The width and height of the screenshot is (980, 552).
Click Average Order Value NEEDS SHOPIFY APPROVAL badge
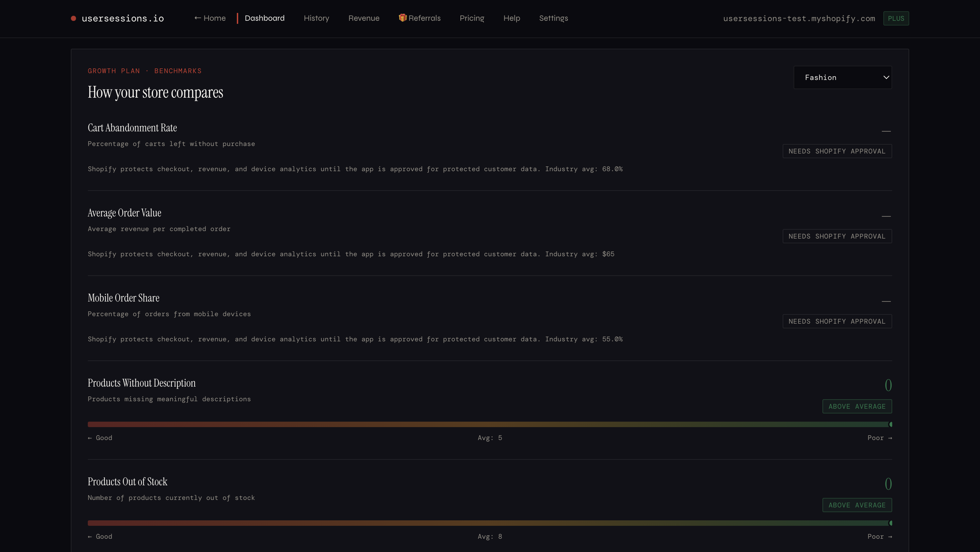pos(837,236)
